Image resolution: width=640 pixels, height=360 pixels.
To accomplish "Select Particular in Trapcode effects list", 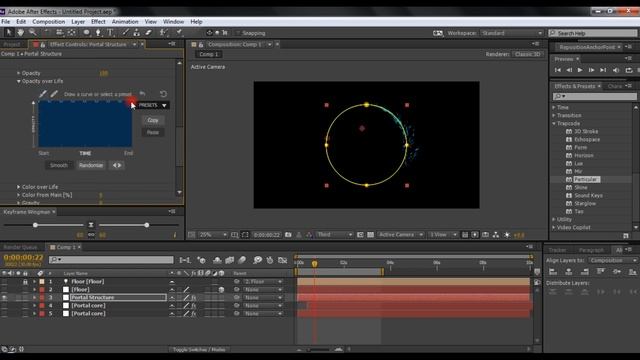I will [586, 180].
